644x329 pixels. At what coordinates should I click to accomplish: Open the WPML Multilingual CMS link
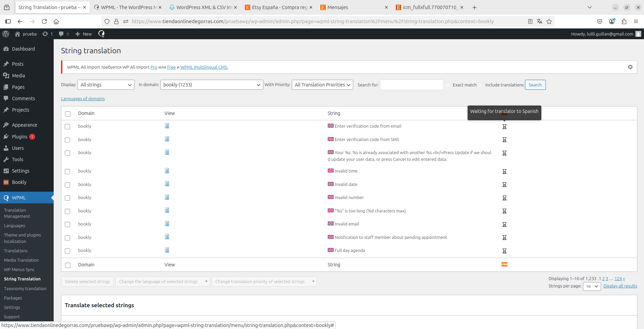pyautogui.click(x=204, y=67)
